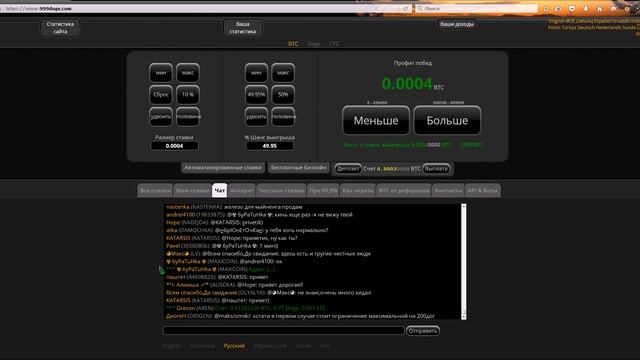This screenshot has height=360, width=640.
Task: Switch to 'BTC от рефералов' tab
Action: pos(404,191)
